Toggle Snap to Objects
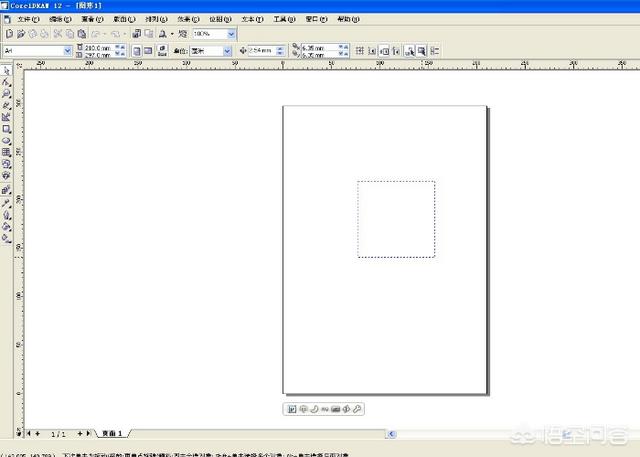This screenshot has height=457, width=640. point(384,51)
